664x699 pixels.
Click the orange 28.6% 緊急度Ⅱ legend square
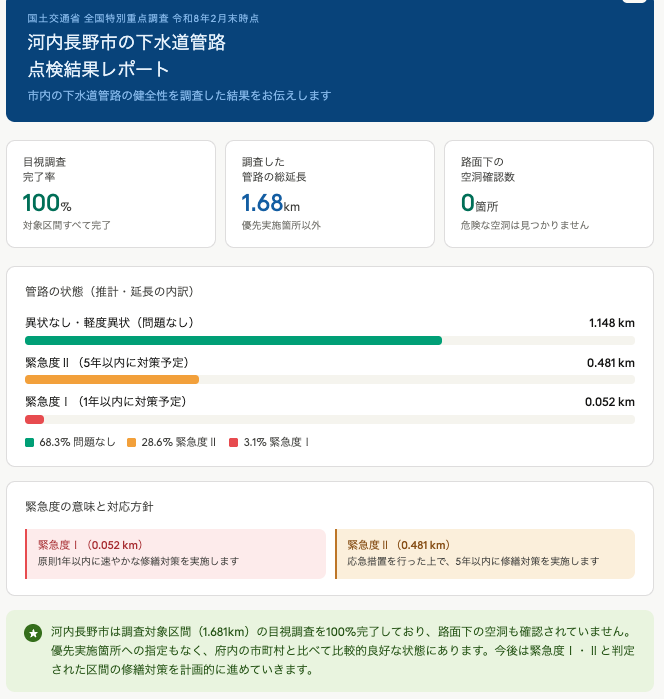pos(132,441)
